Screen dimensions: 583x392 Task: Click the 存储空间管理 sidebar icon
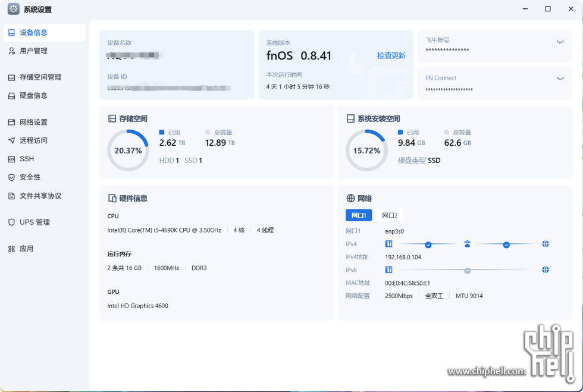[x=11, y=77]
